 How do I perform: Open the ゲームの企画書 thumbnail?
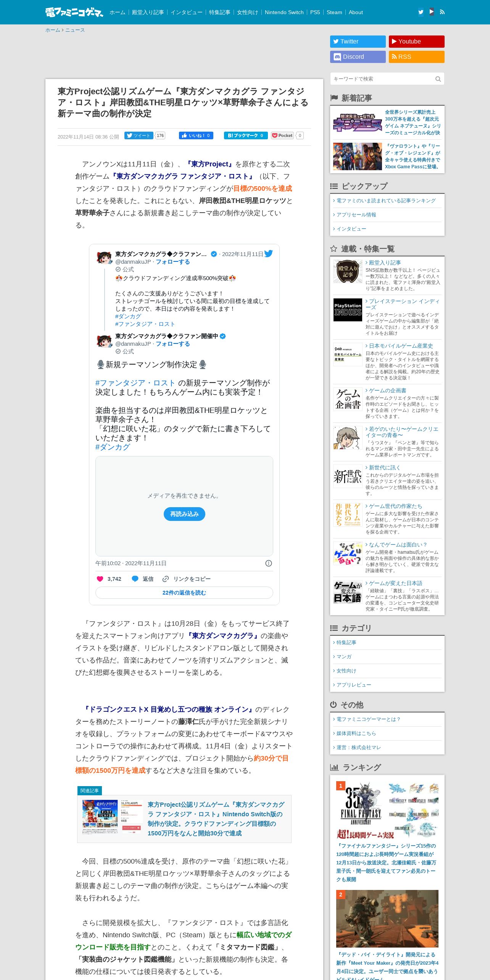pos(348,399)
